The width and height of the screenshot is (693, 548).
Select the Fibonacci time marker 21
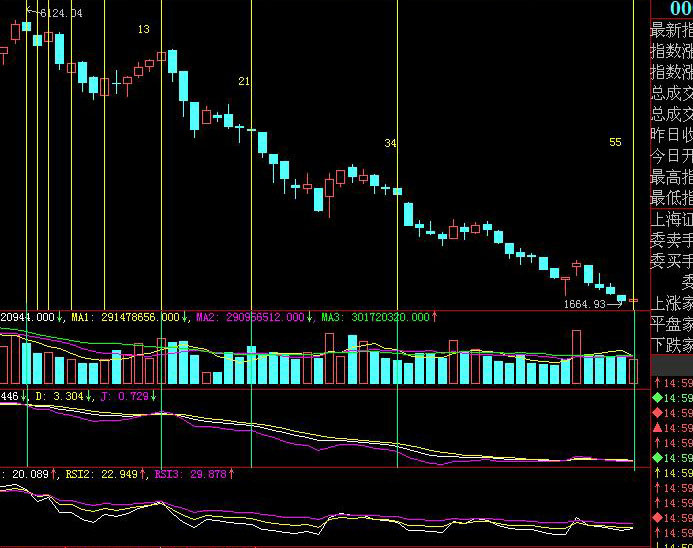tap(243, 81)
